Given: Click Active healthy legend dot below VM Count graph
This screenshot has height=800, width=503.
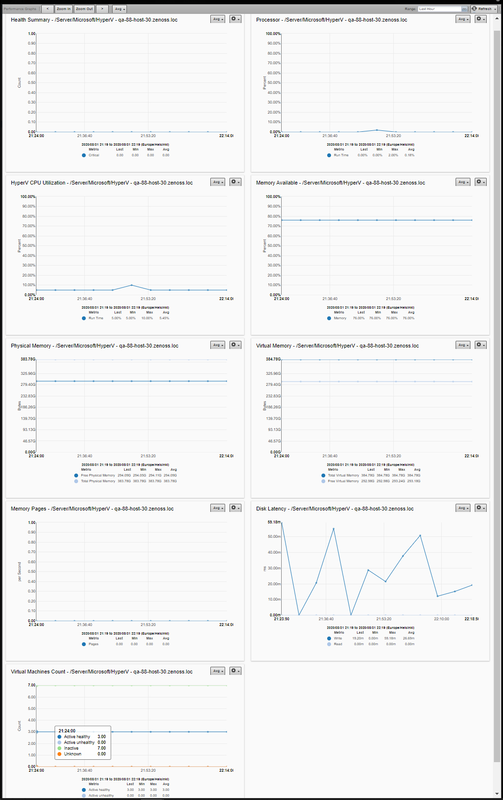Looking at the screenshot, I should [84, 789].
